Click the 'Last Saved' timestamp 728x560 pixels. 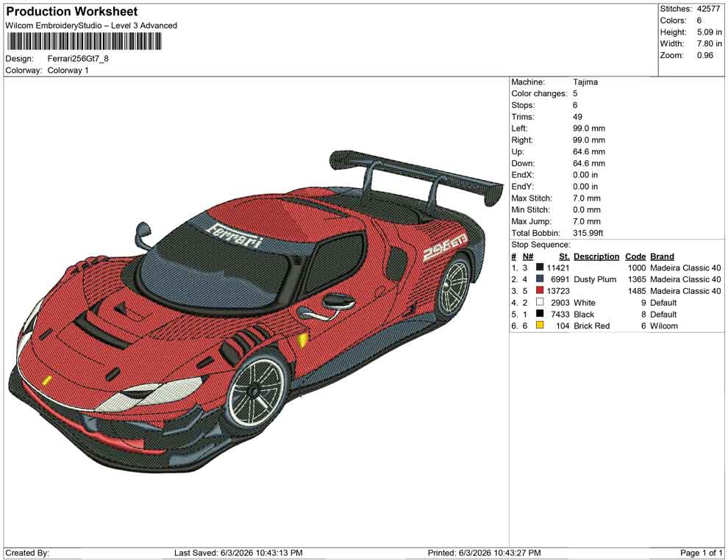[x=238, y=553]
